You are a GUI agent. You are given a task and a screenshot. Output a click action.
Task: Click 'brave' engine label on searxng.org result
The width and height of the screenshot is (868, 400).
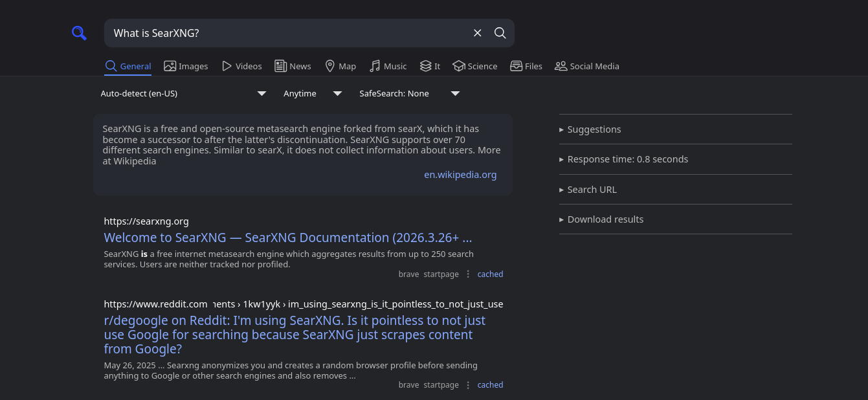tap(408, 274)
